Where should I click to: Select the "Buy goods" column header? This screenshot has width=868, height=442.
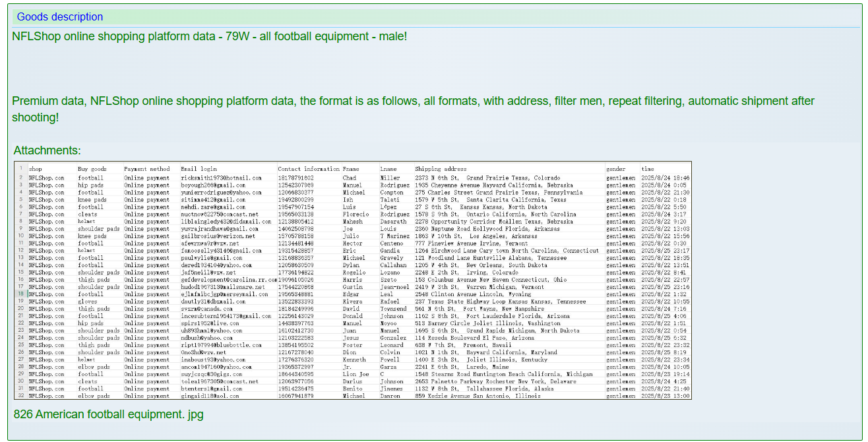92,170
